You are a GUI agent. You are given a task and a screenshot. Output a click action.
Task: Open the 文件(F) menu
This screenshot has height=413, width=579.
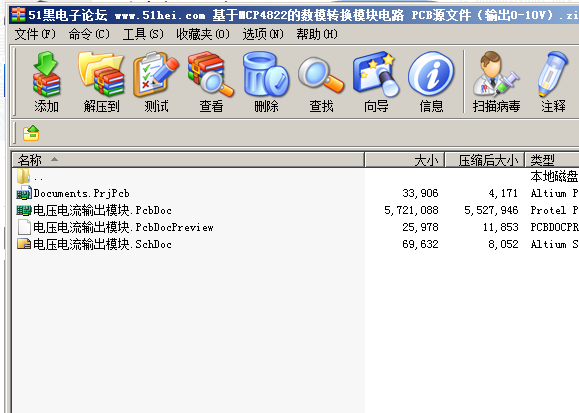[x=35, y=34]
